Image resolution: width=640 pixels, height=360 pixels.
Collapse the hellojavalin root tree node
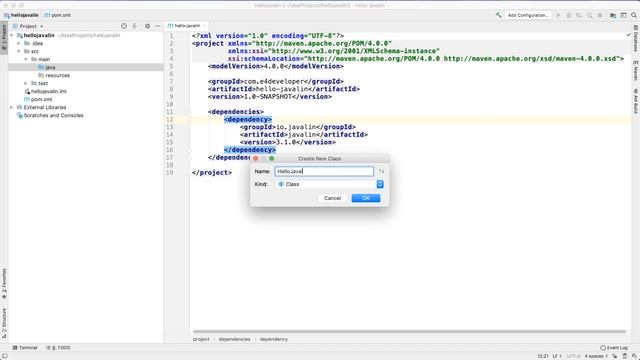coord(11,36)
